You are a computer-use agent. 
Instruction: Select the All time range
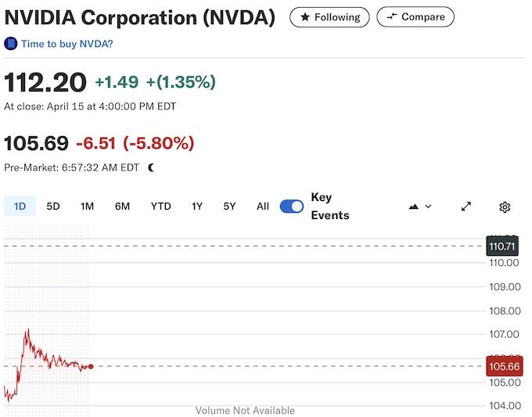click(x=263, y=207)
